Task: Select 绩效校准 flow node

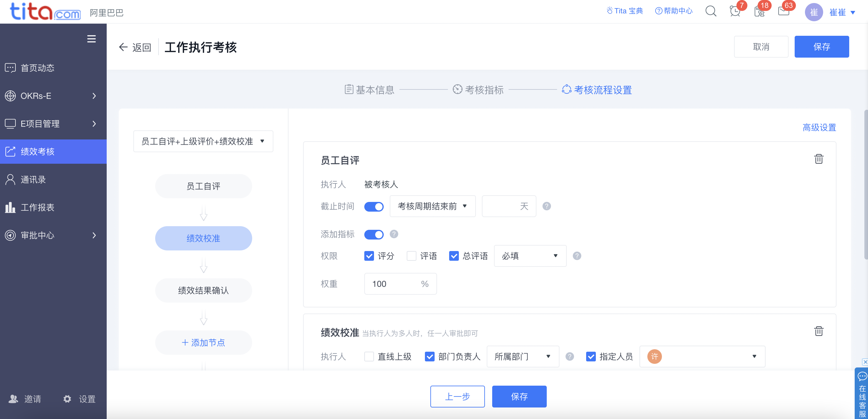Action: click(x=203, y=238)
